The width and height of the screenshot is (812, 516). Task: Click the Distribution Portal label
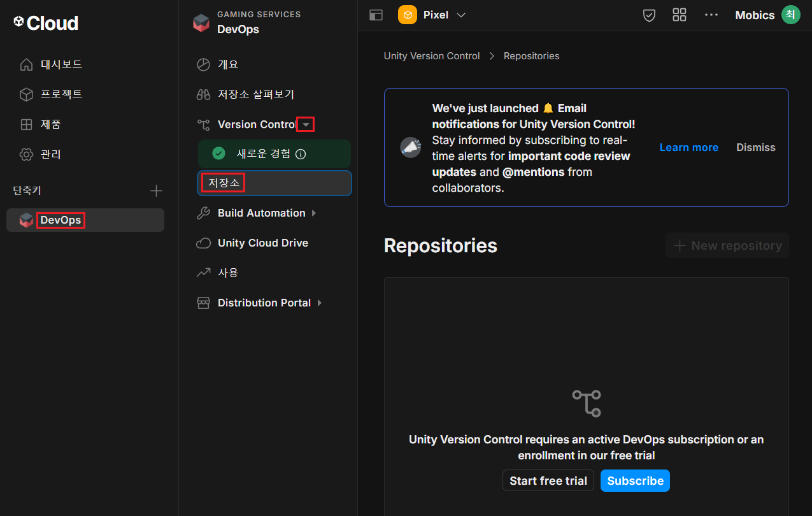(x=264, y=303)
